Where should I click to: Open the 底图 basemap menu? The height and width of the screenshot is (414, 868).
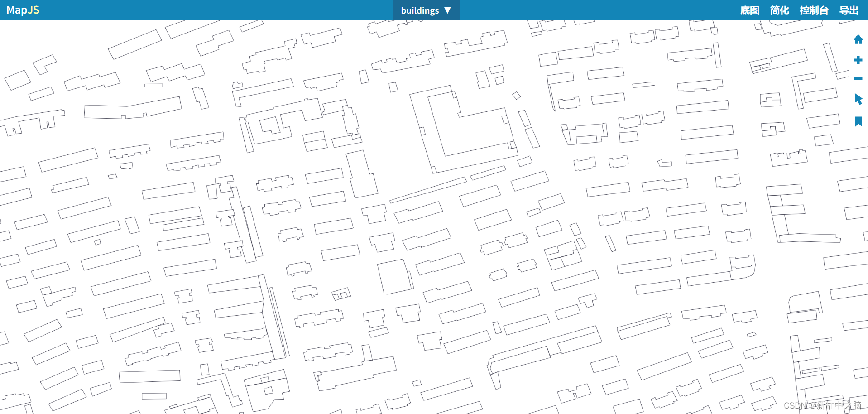click(x=749, y=10)
